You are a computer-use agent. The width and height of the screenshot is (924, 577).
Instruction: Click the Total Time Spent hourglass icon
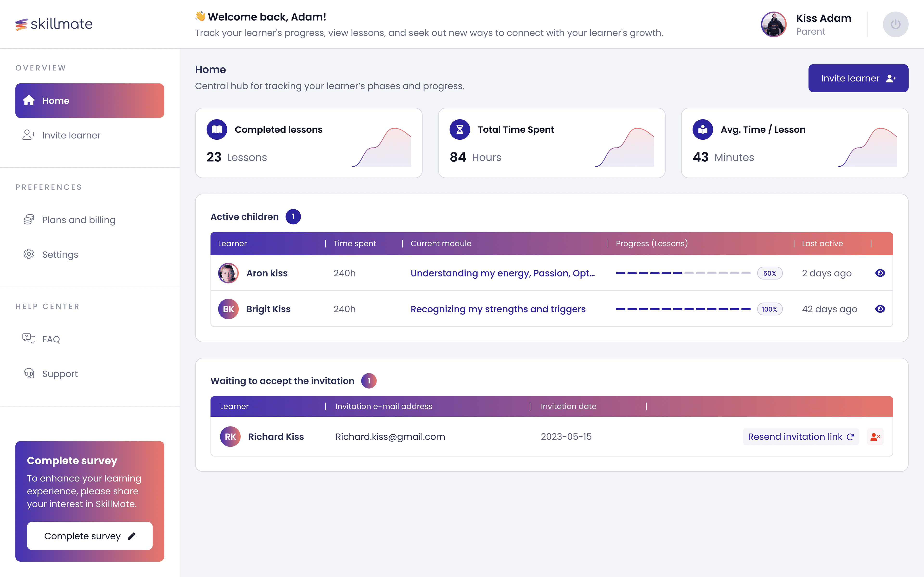[x=460, y=129]
